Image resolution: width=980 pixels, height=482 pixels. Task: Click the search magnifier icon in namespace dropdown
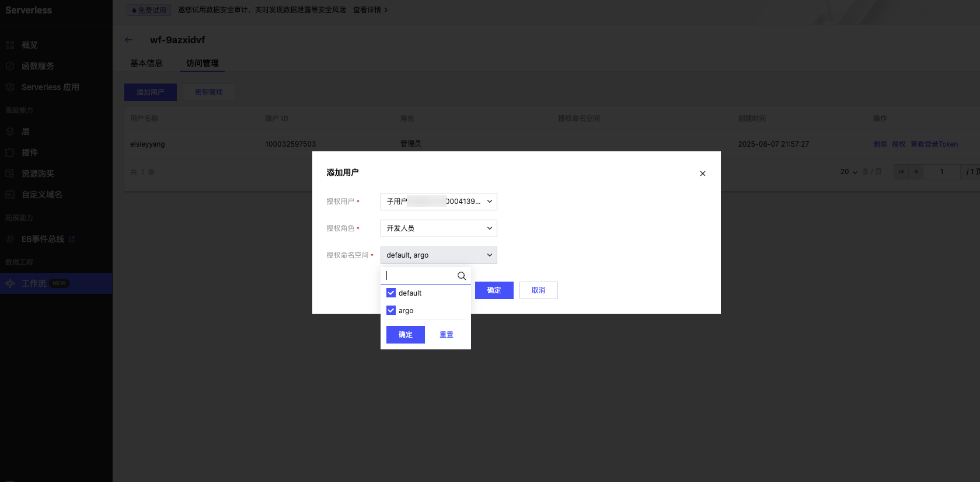[462, 276]
